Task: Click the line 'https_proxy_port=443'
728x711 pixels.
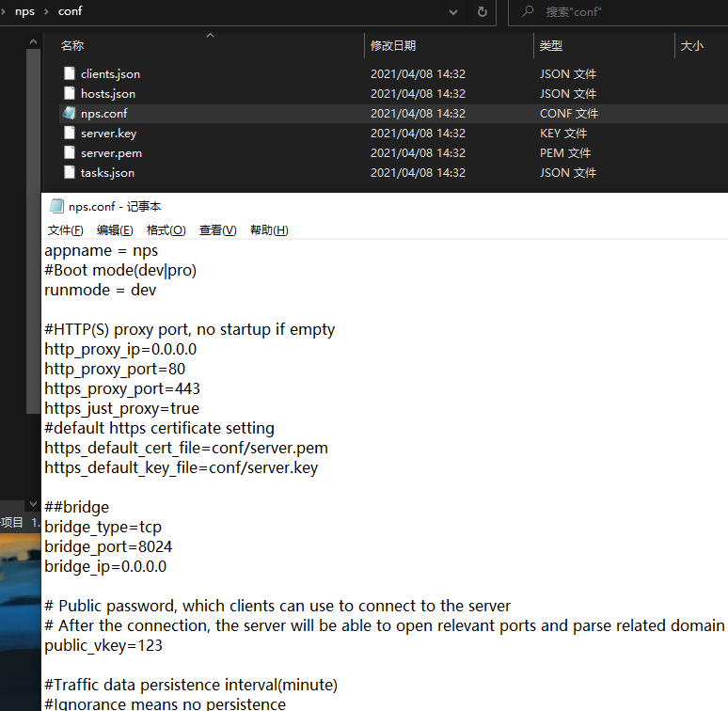Action: [x=122, y=388]
